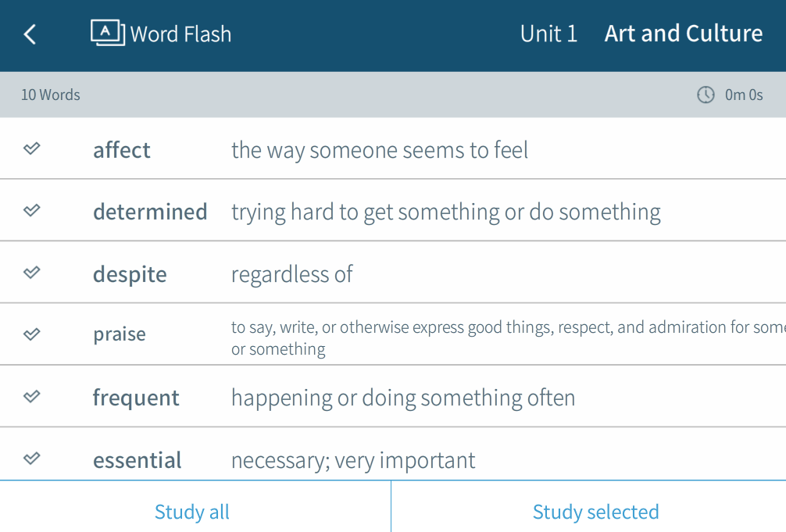Click the frequent definition text
The image size is (786, 532).
pyautogui.click(x=403, y=398)
